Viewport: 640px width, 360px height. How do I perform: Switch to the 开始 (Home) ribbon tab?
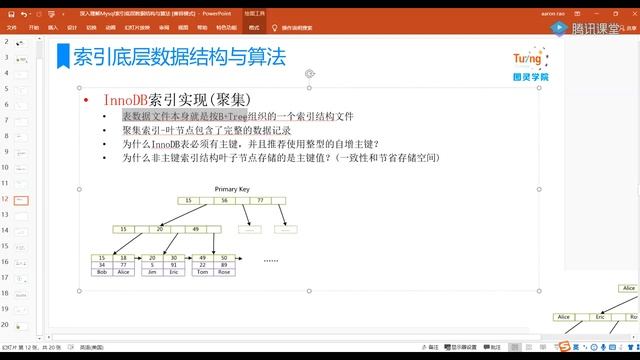pos(33,28)
